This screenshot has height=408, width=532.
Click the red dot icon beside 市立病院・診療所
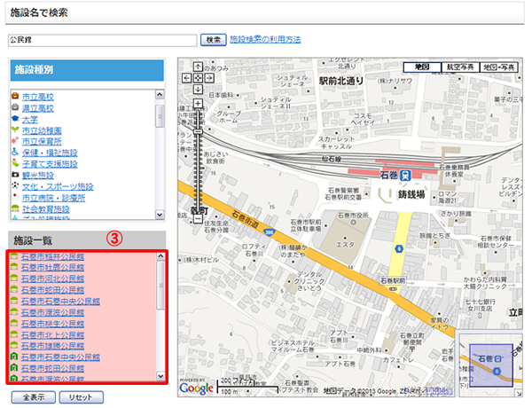tap(15, 197)
